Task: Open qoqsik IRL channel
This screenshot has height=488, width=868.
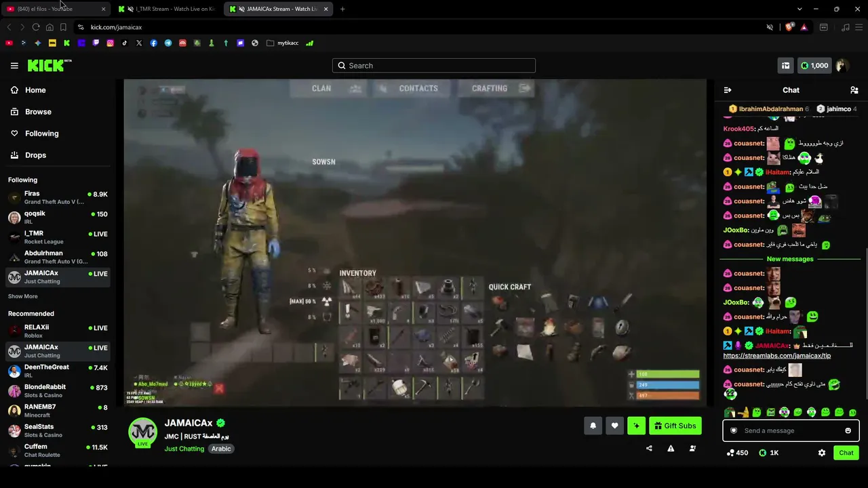Action: point(58,217)
